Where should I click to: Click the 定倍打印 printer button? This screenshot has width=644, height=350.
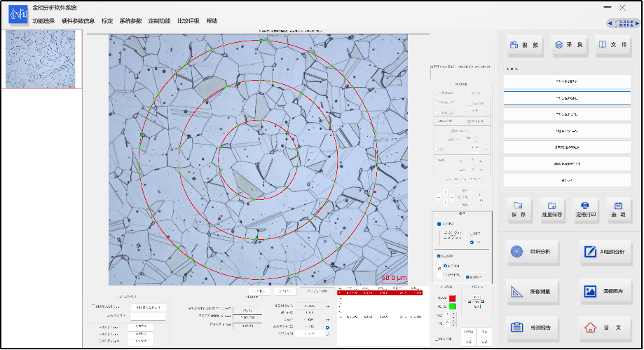(585, 210)
